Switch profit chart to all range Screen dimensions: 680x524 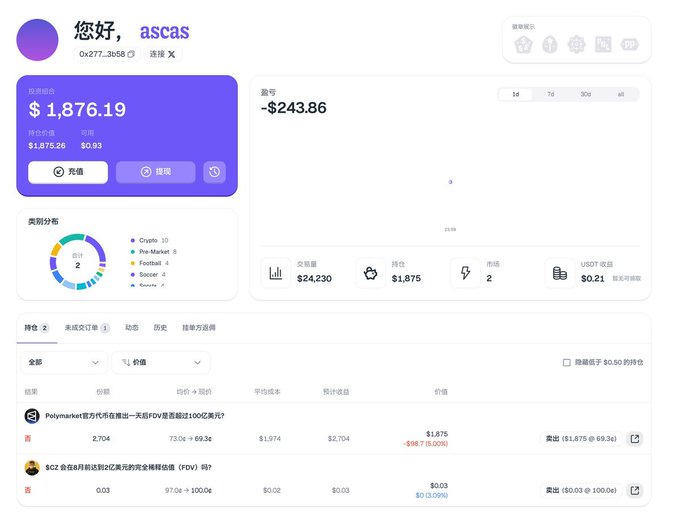click(x=621, y=94)
